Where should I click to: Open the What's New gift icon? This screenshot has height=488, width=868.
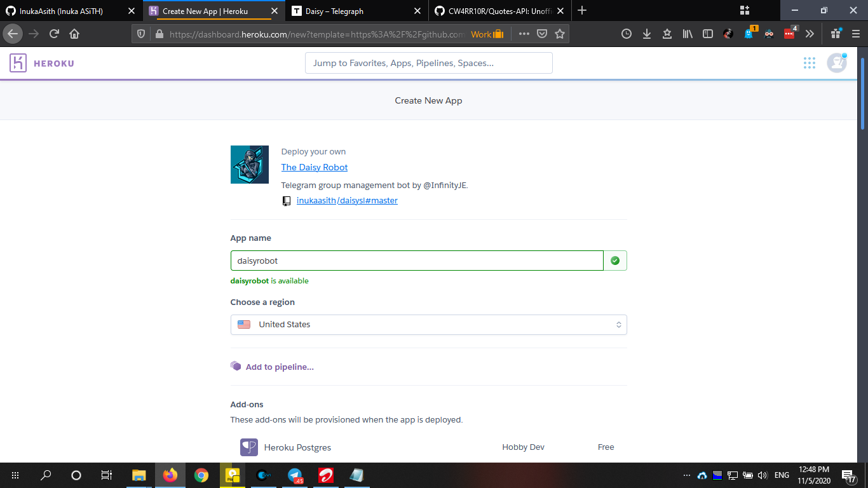[836, 34]
